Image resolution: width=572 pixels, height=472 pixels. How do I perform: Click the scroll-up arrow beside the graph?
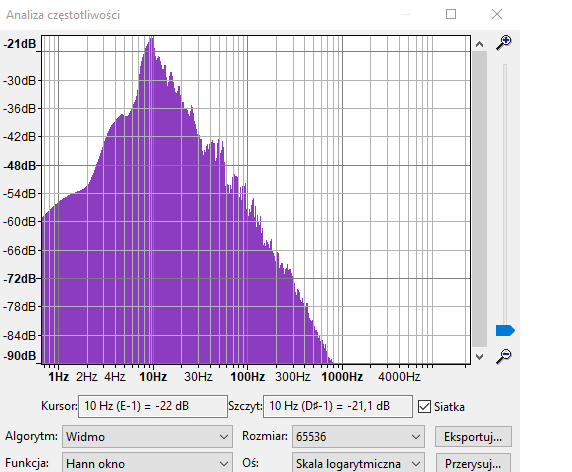(x=479, y=45)
